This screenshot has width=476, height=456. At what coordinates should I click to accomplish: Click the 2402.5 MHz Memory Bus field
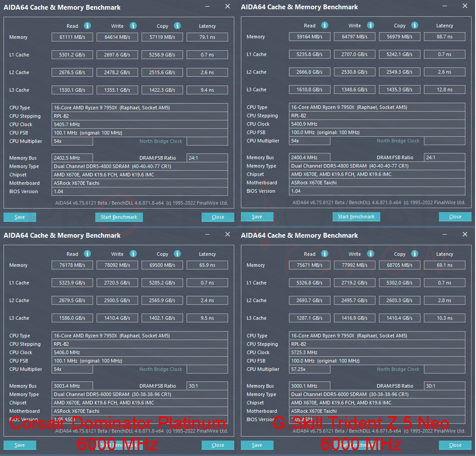pyautogui.click(x=72, y=158)
